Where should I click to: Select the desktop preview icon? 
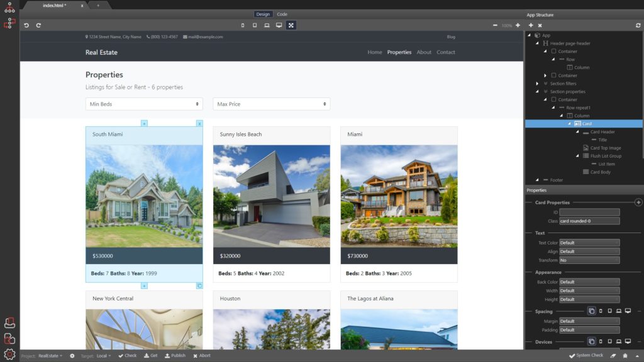point(279,25)
